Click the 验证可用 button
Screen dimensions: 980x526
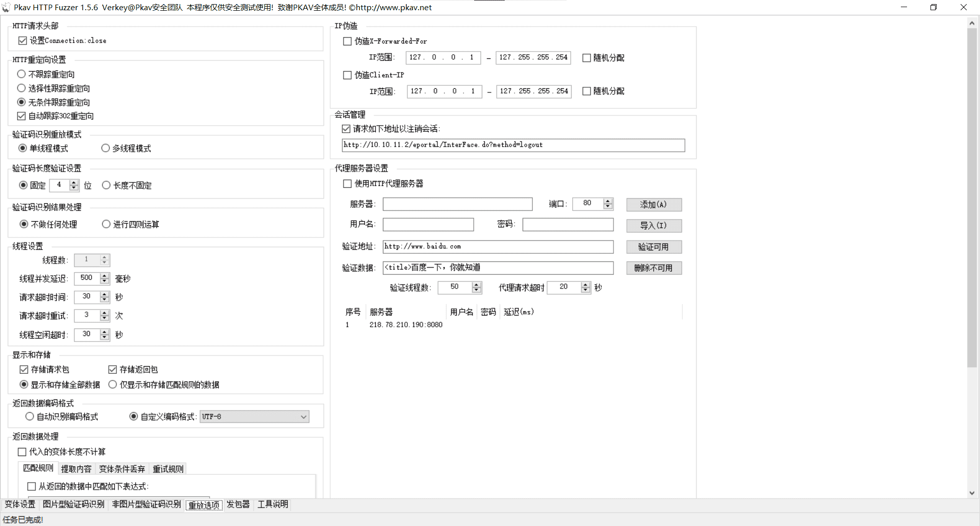[653, 247]
